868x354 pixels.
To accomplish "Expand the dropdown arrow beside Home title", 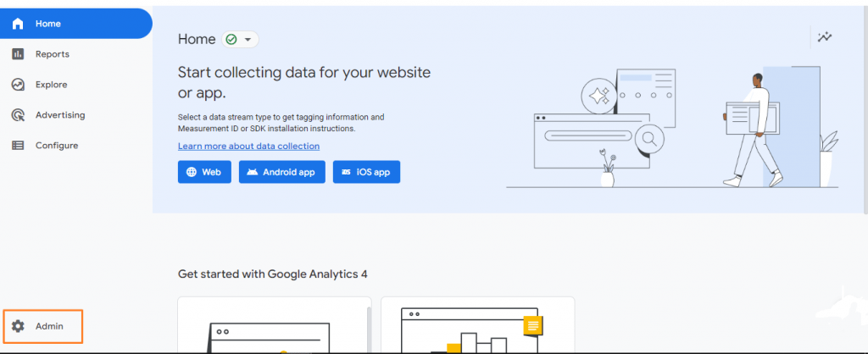I will point(248,40).
